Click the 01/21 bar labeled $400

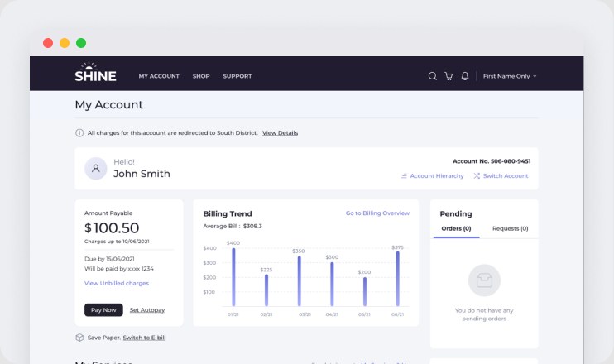[x=234, y=277]
